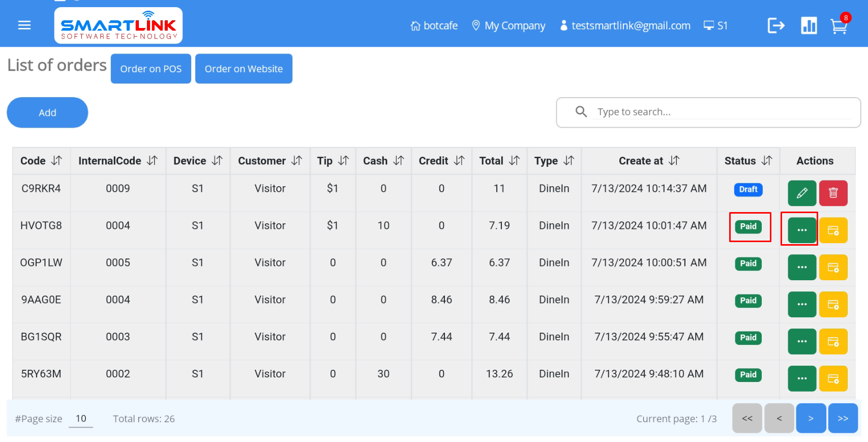Click the logout icon in header
Image resolution: width=868 pixels, height=442 pixels.
[775, 25]
